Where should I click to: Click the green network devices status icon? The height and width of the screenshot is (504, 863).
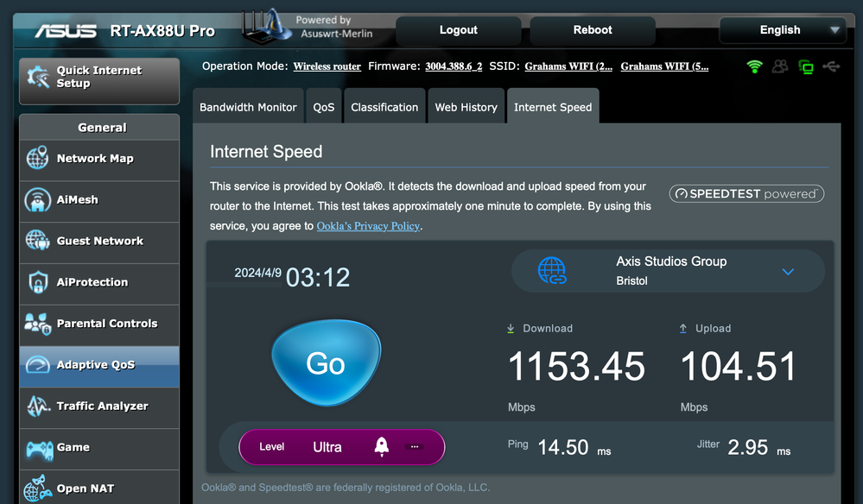(806, 67)
